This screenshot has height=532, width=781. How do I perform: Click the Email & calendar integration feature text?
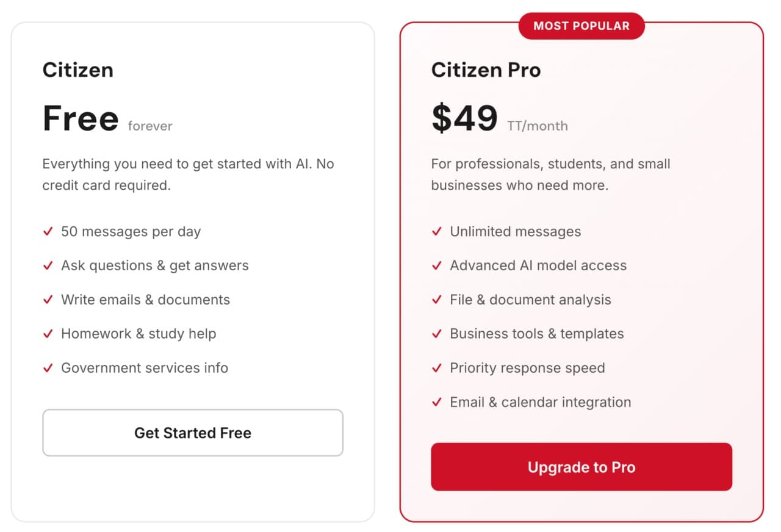tap(540, 402)
